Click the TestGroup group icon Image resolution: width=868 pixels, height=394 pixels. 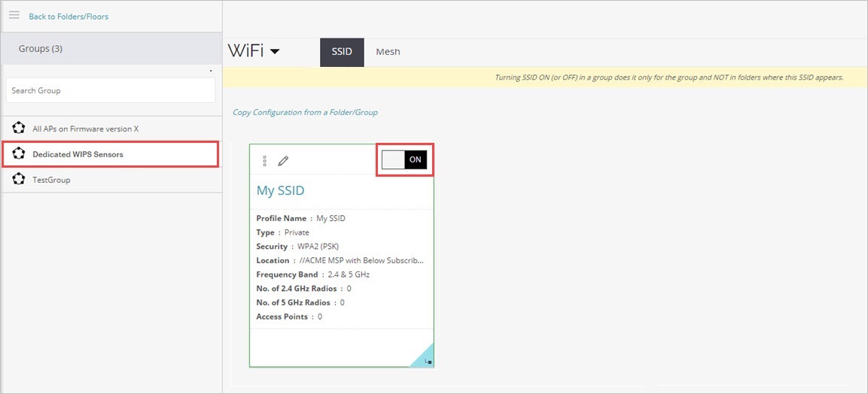(x=19, y=179)
